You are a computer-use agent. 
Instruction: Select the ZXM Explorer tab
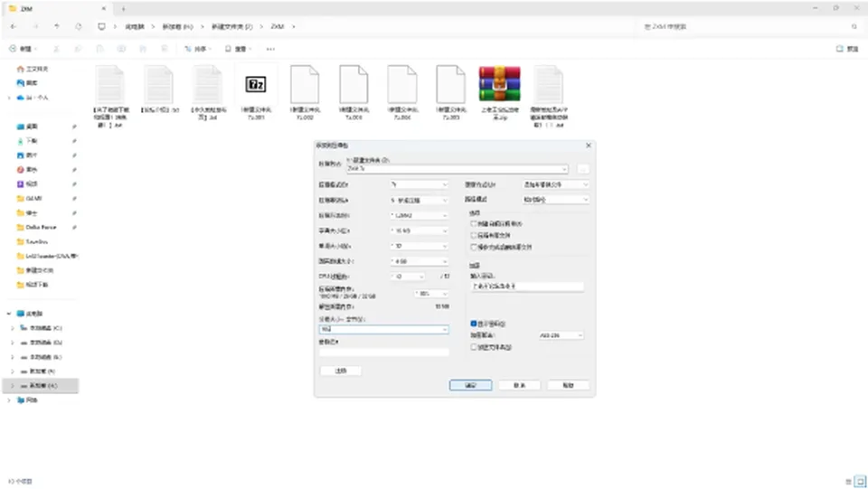pos(56,9)
